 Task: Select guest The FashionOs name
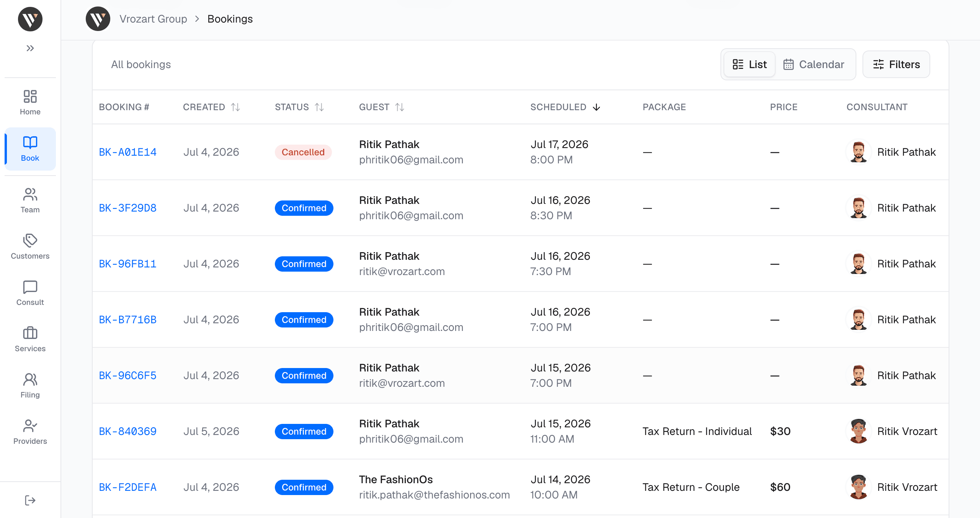tap(396, 480)
